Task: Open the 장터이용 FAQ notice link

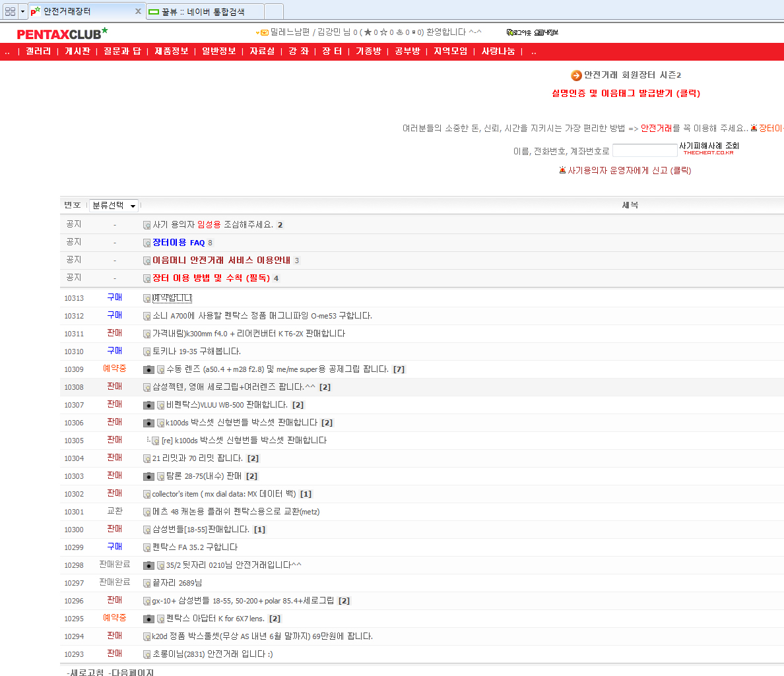Action: 178,243
